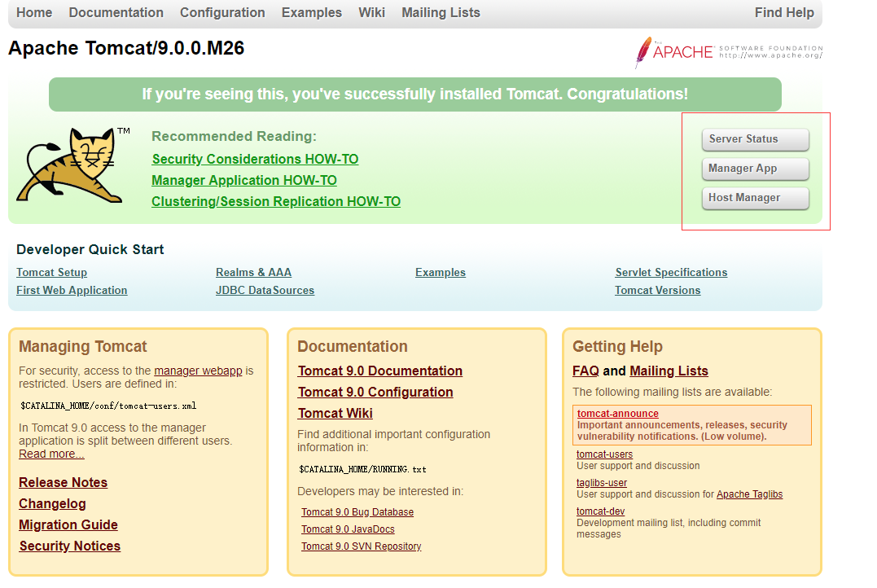
Task: Visit the JDBC DataSources link
Action: [x=265, y=291]
